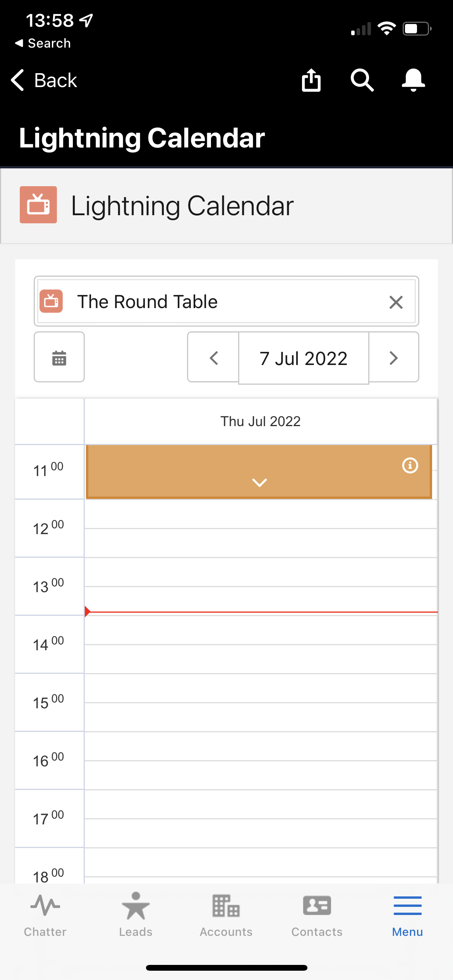Screen dimensions: 453x980
Task: Tap the 7 Jul 2022 date button
Action: (x=304, y=358)
